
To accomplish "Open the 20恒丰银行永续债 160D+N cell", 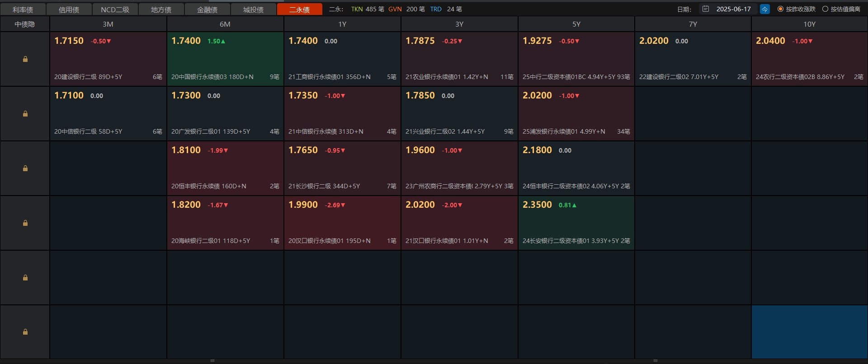I will point(225,168).
